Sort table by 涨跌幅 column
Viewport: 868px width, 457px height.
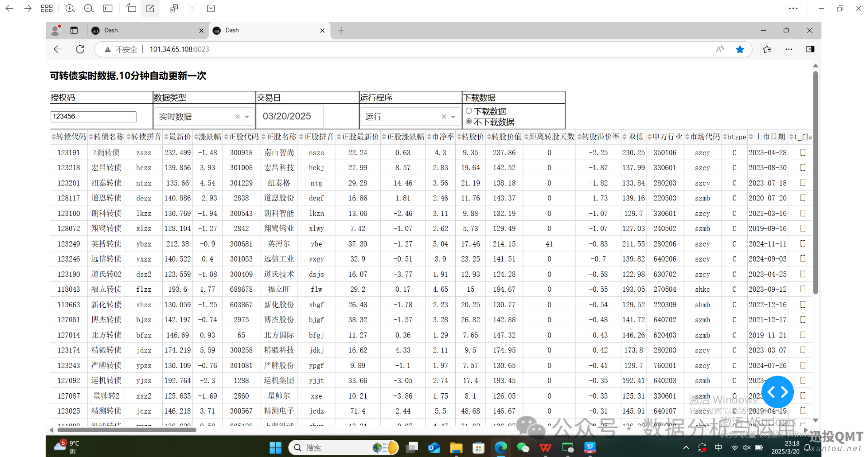pyautogui.click(x=196, y=137)
